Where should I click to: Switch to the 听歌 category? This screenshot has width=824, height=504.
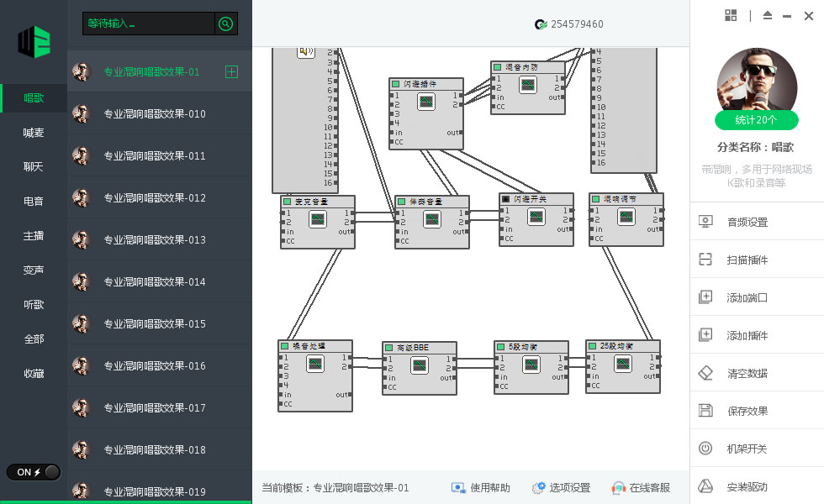coord(34,305)
